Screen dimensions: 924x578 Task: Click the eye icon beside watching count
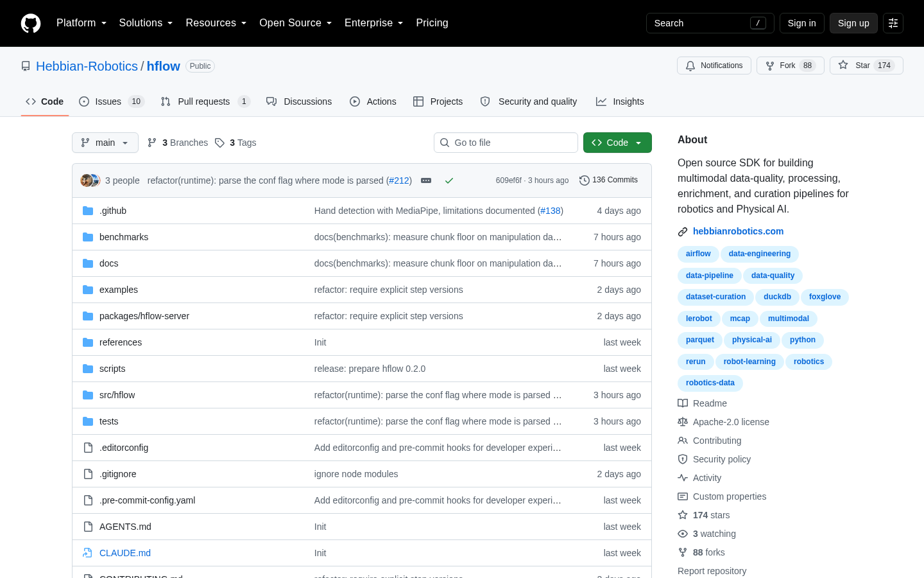pos(683,534)
